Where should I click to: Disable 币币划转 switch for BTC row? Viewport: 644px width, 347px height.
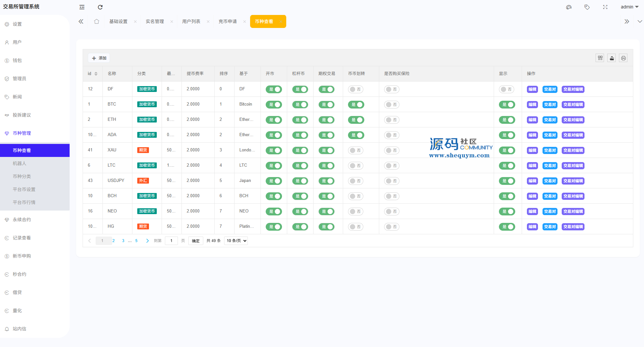(356, 105)
